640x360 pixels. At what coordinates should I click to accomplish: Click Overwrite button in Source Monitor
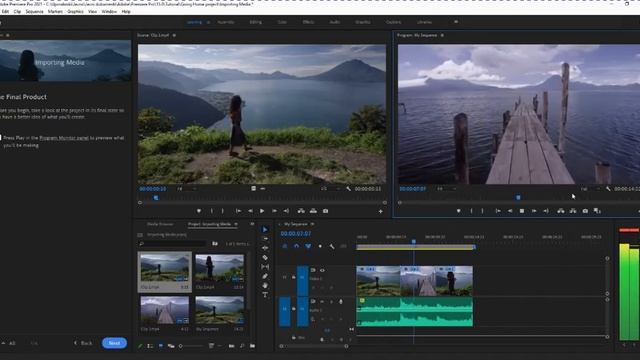click(x=313, y=211)
